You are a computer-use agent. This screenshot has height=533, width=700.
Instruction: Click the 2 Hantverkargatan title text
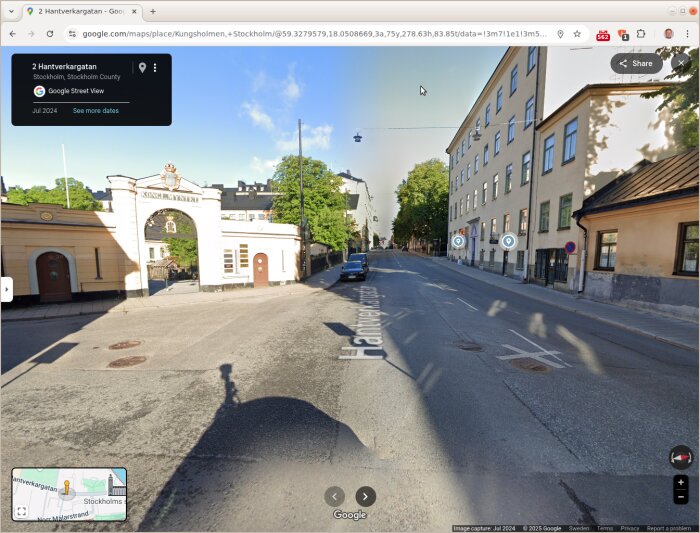pos(64,67)
